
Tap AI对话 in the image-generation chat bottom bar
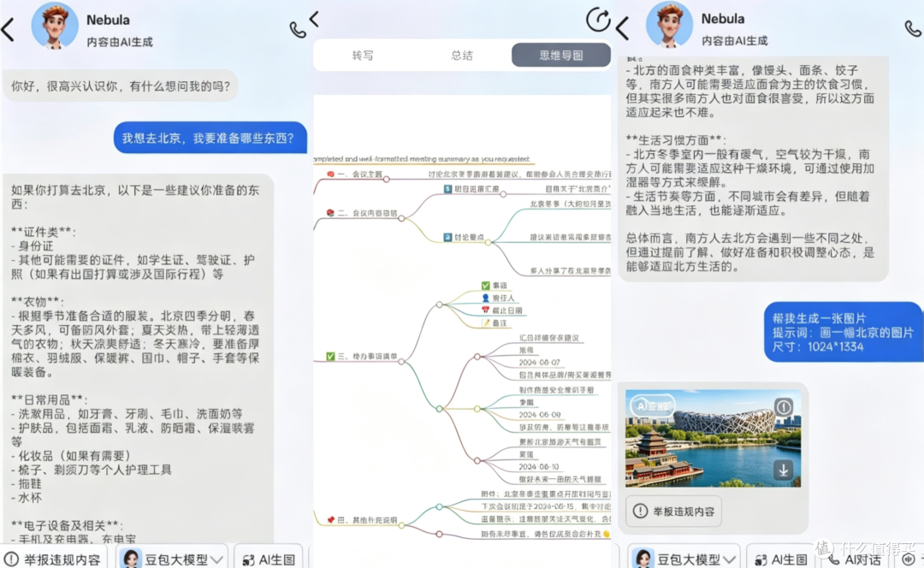855,559
